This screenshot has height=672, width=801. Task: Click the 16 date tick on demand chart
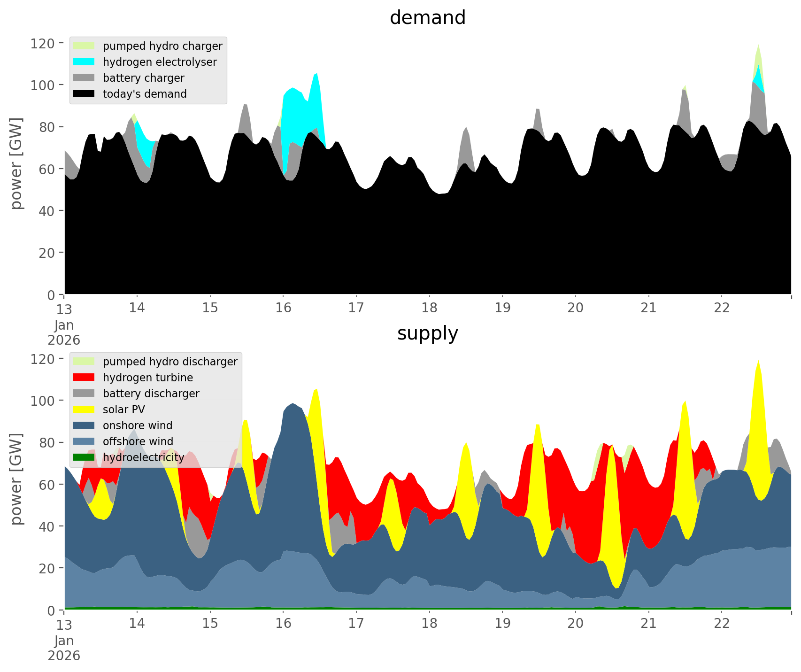pyautogui.click(x=283, y=308)
